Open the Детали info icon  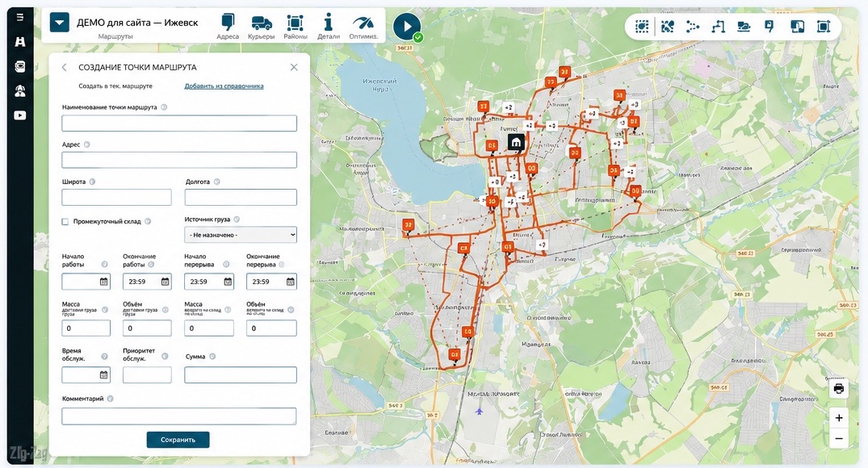pos(329,27)
